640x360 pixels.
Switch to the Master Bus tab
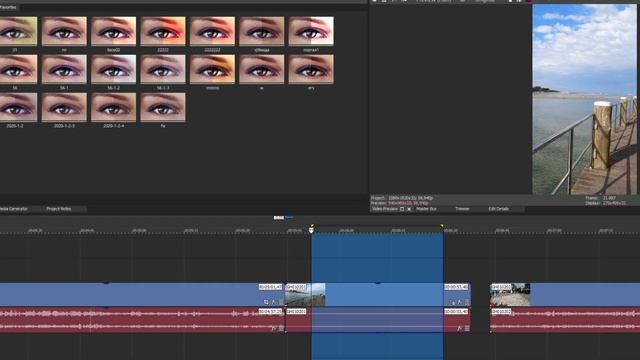tap(426, 209)
